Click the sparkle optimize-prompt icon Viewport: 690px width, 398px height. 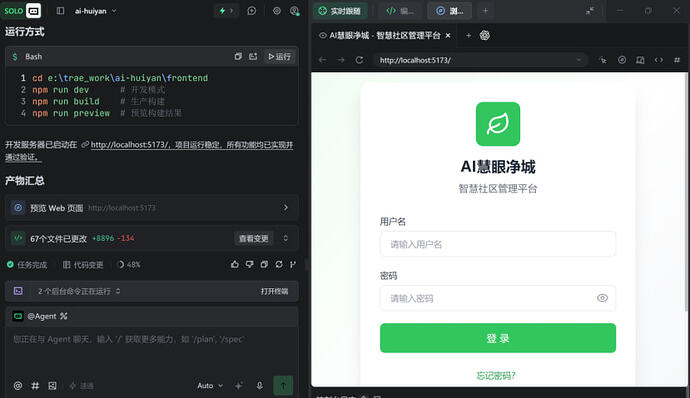(239, 386)
